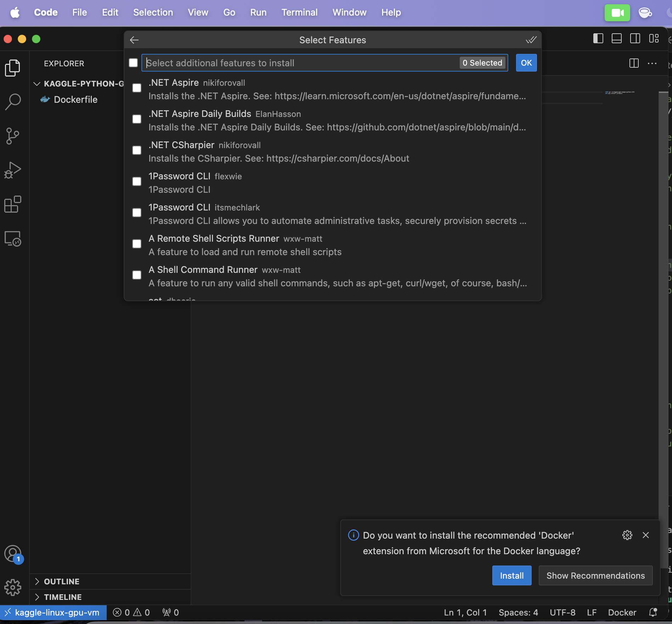672x624 pixels.
Task: Change end of line sequence LF
Action: point(592,612)
